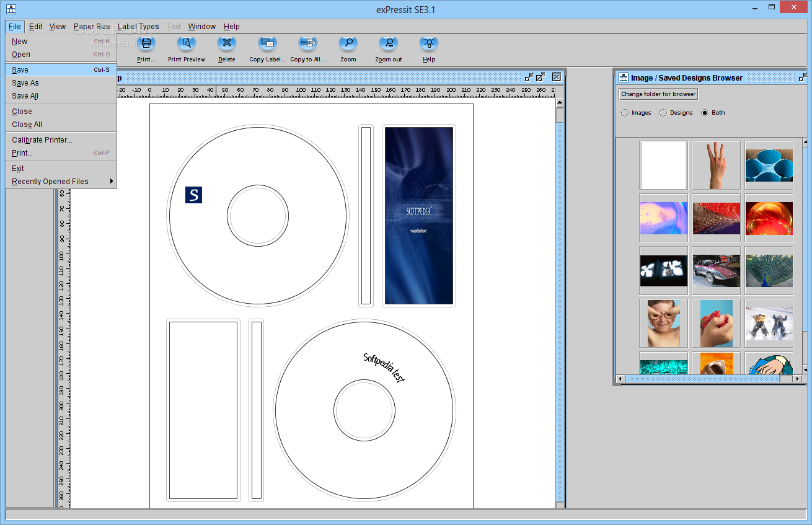812x525 pixels.
Task: Open Print Preview from the toolbar
Action: 187,44
